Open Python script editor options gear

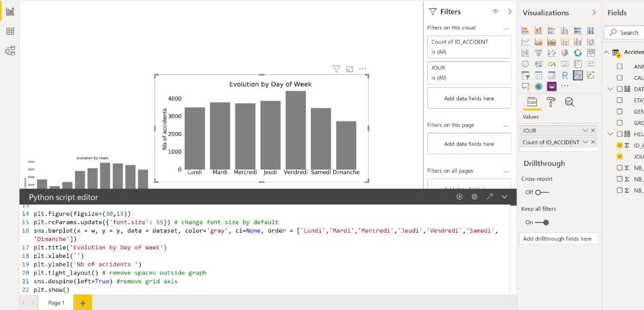click(x=474, y=197)
